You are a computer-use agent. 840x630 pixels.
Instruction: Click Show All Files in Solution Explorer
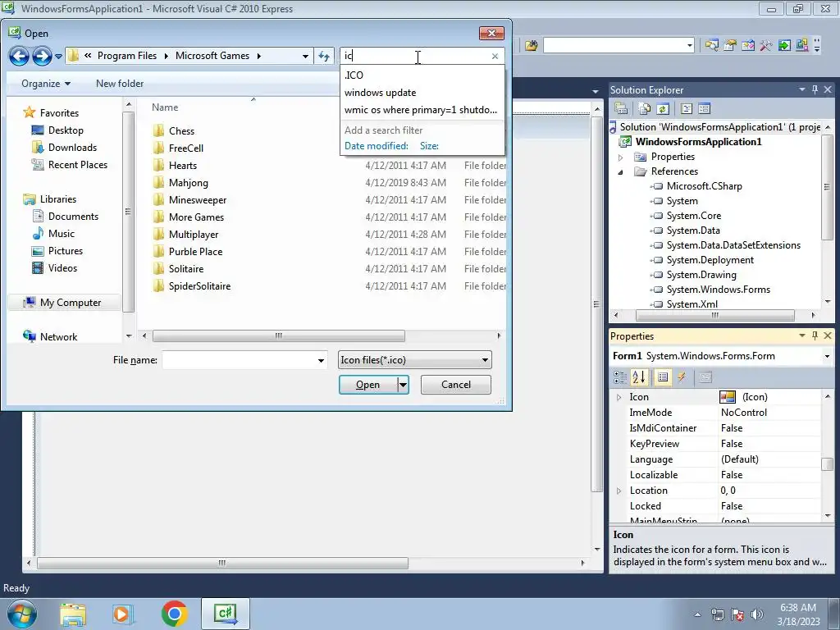(x=645, y=109)
